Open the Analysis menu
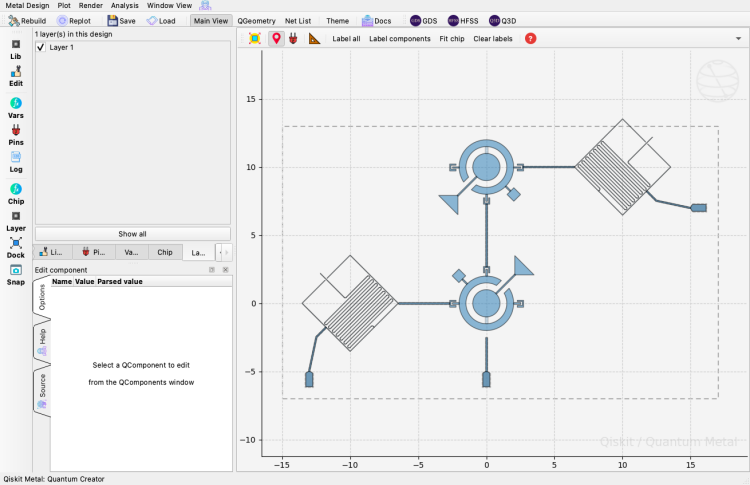The width and height of the screenshot is (750, 485). point(124,5)
